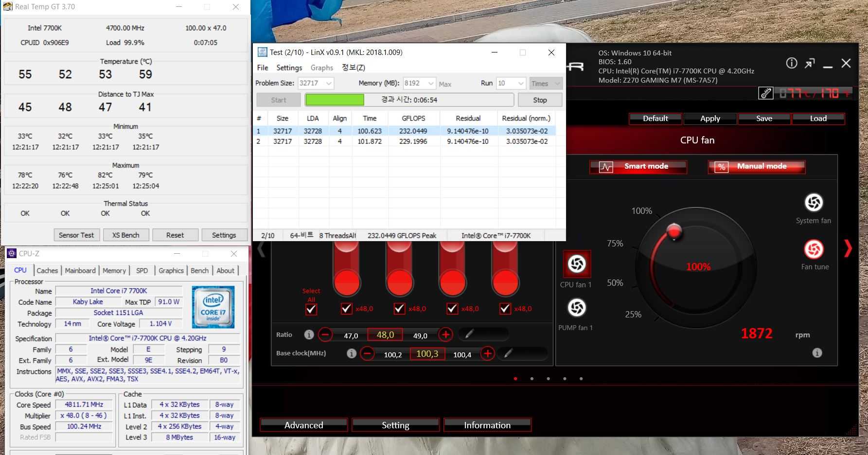Click the Ratio pencil edit icon
Screen dimensions: 868x455
point(469,334)
